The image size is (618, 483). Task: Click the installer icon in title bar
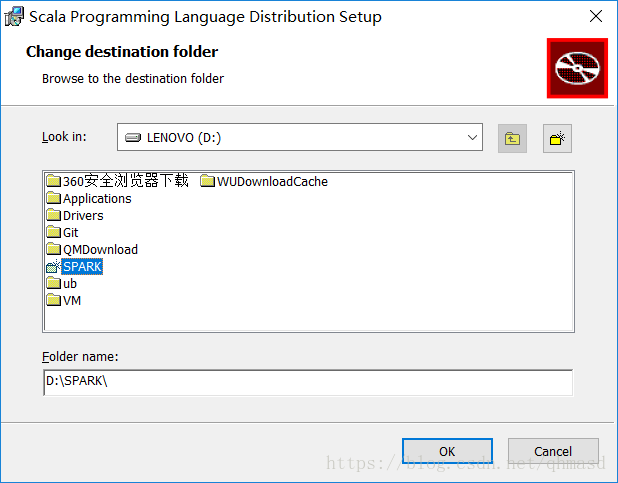point(14,17)
